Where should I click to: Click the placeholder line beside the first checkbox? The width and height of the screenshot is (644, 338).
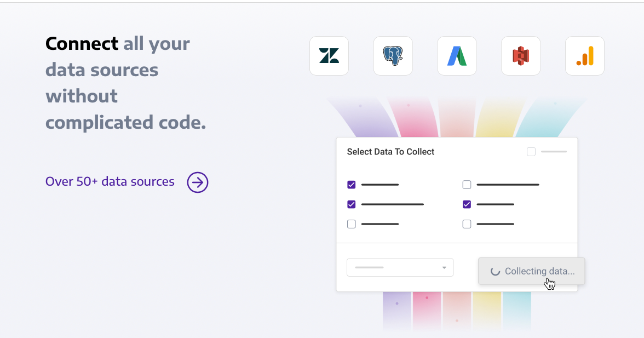[x=380, y=185]
